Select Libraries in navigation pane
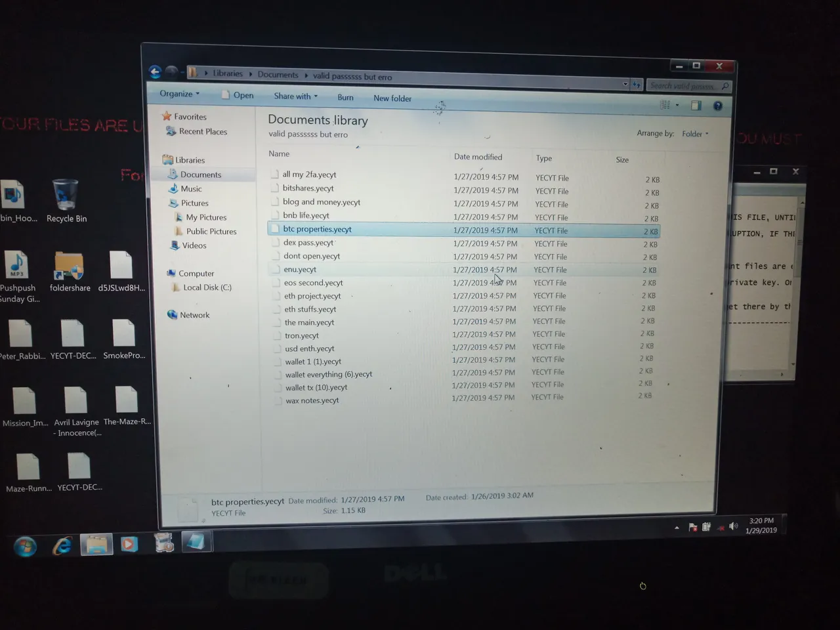This screenshot has width=840, height=630. [184, 159]
